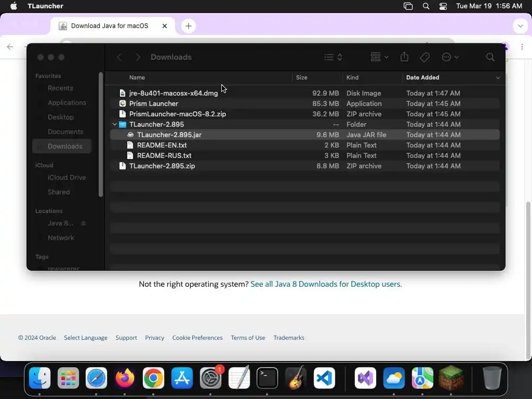
Task: Select TLauncher-2.895.jar file
Action: point(304,135)
